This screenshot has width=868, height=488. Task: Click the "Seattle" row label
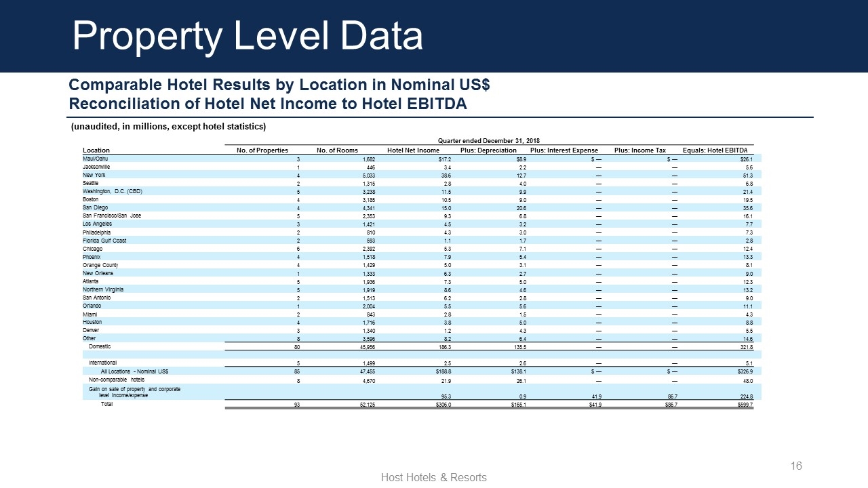coord(91,183)
